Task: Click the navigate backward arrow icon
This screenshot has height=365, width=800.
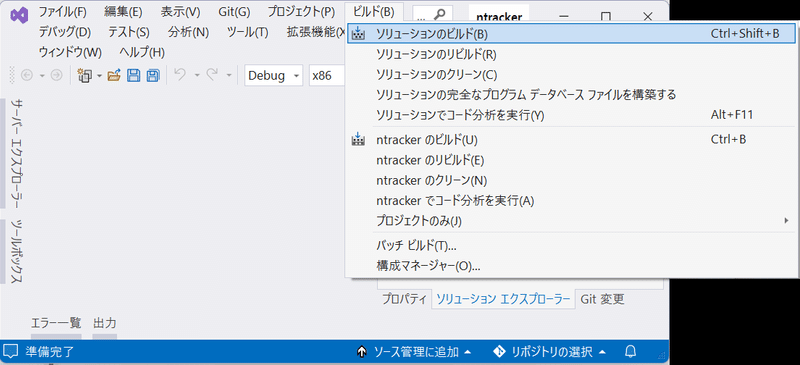Action: pos(27,76)
